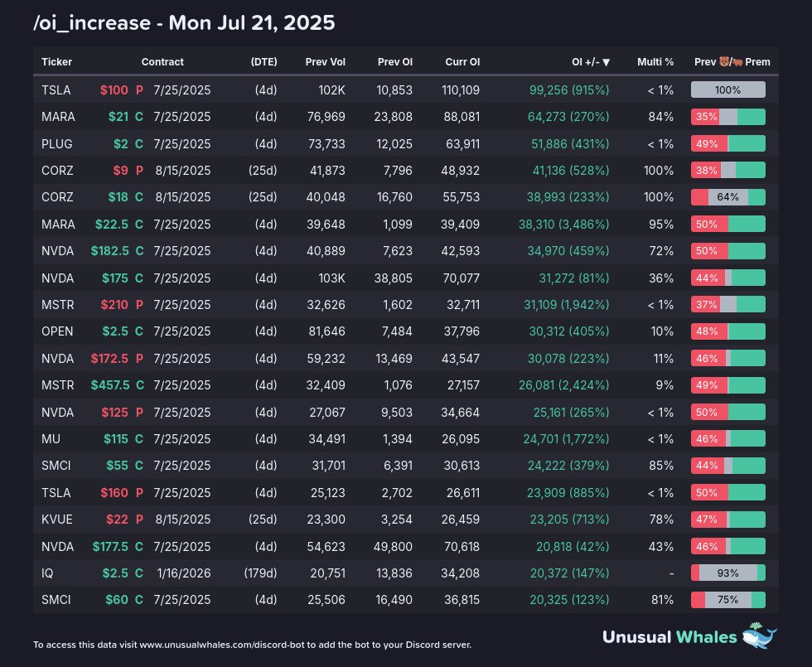Viewport: 812px width, 667px height.
Task: Click the IQ ticker cell
Action: (47, 573)
